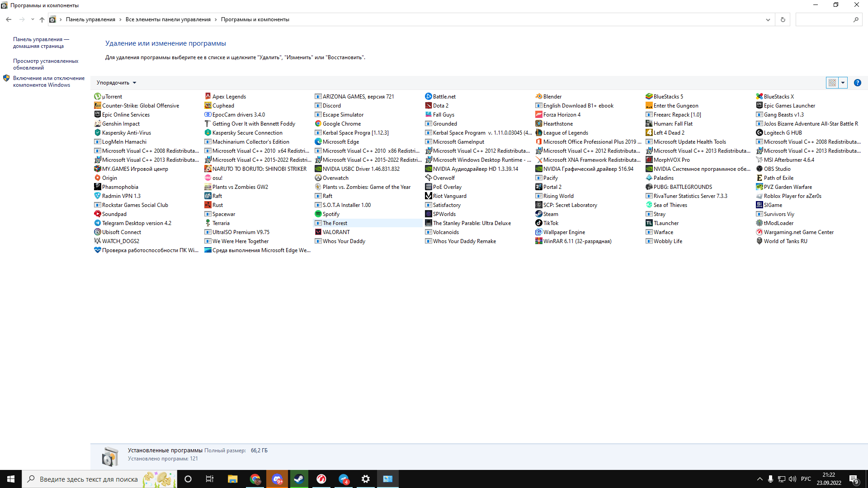868x488 pixels.
Task: Select the Dota 2 icon
Action: (x=428, y=105)
